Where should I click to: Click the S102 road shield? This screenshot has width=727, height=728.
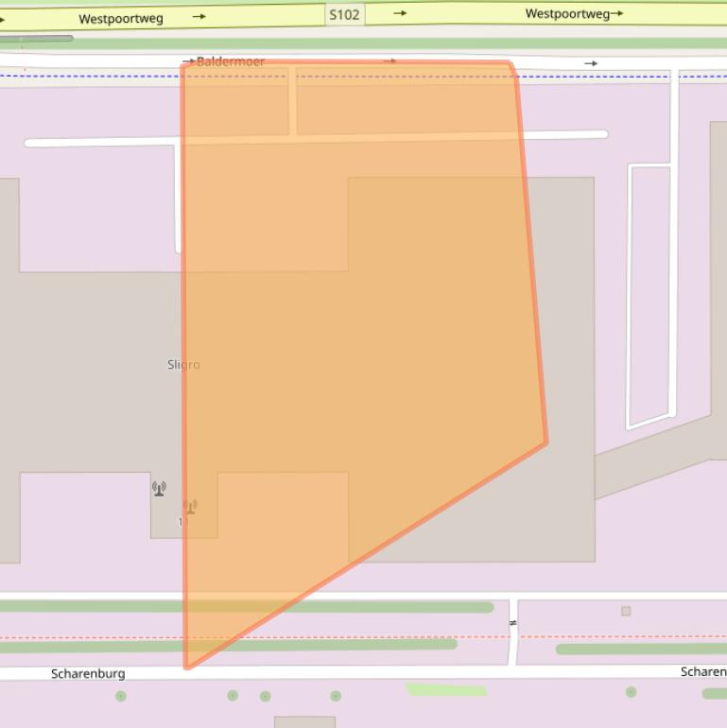344,14
